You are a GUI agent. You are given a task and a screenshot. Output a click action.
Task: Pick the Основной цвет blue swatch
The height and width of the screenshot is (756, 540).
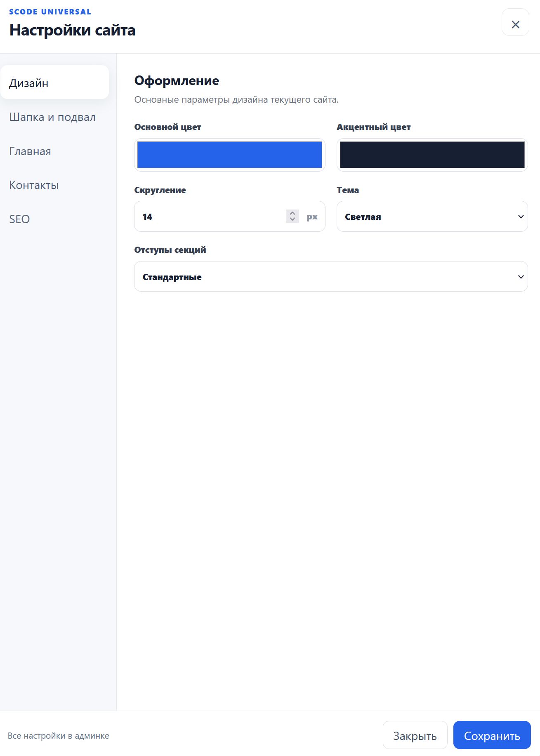click(x=230, y=155)
